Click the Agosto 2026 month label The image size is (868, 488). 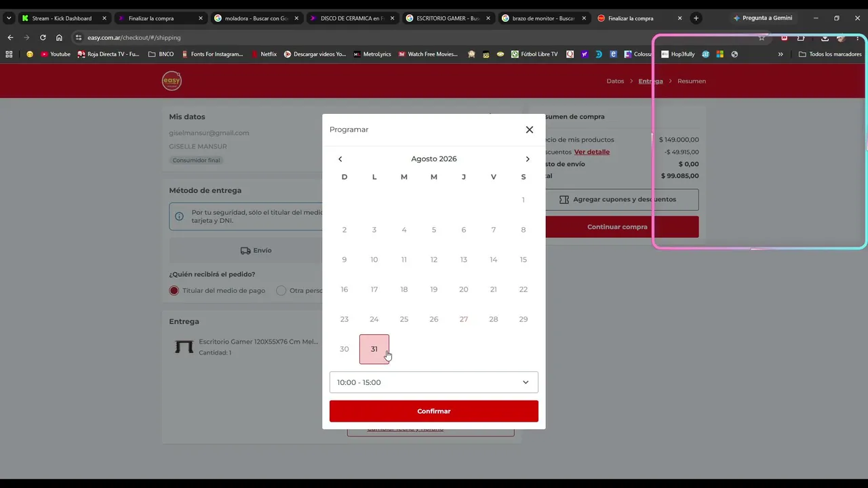[434, 159]
